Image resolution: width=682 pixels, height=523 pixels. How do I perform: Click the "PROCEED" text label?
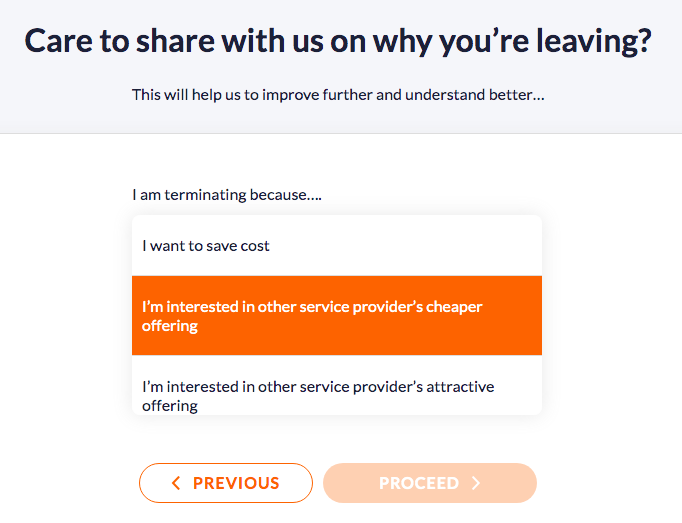click(x=419, y=483)
